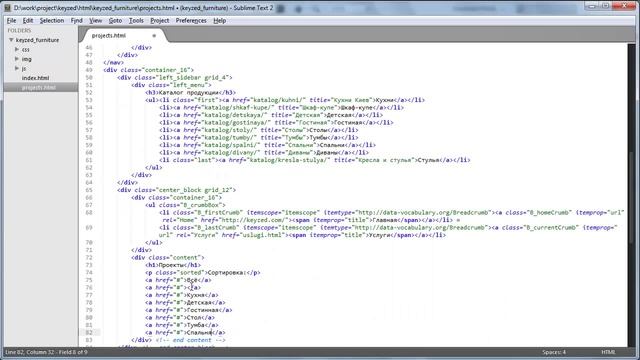Open the Find menu

click(x=77, y=20)
